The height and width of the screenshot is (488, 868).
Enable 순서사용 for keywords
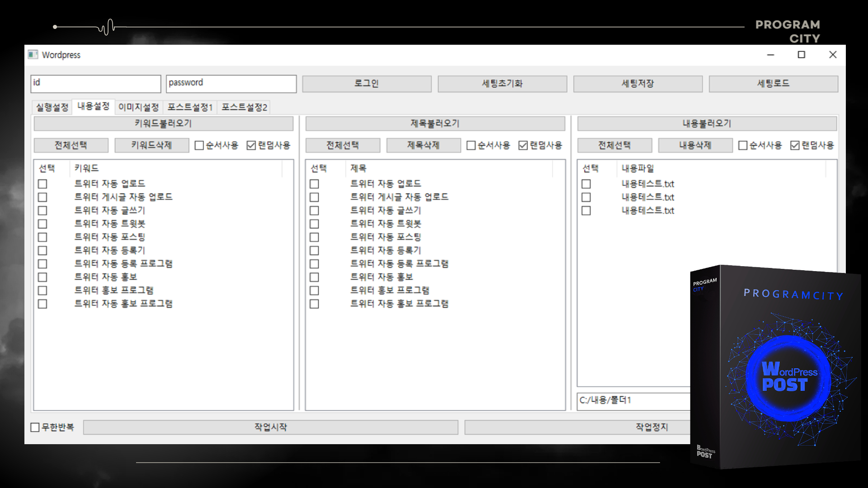(x=199, y=145)
